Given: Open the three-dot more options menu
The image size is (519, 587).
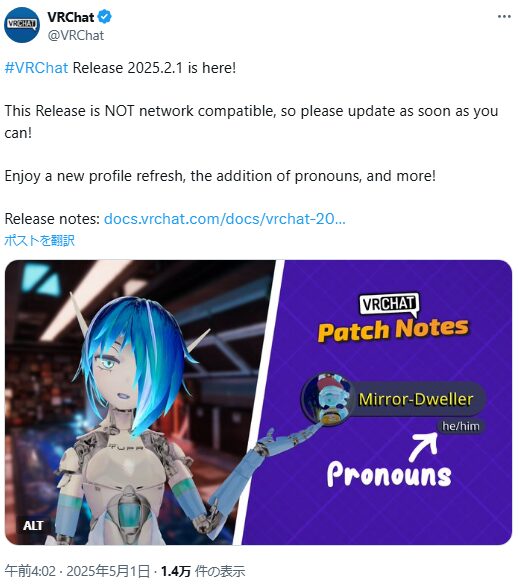Looking at the screenshot, I should [504, 16].
